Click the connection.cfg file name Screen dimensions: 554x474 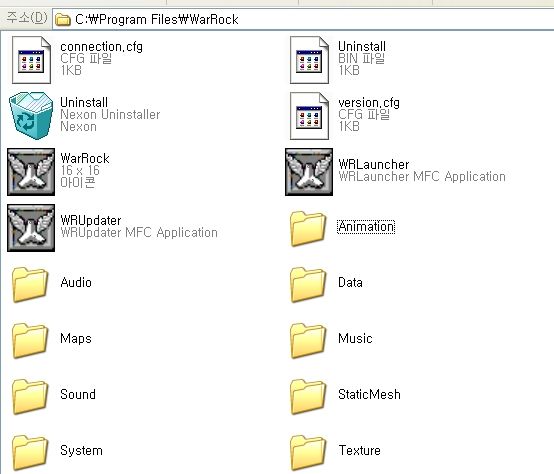coord(101,46)
